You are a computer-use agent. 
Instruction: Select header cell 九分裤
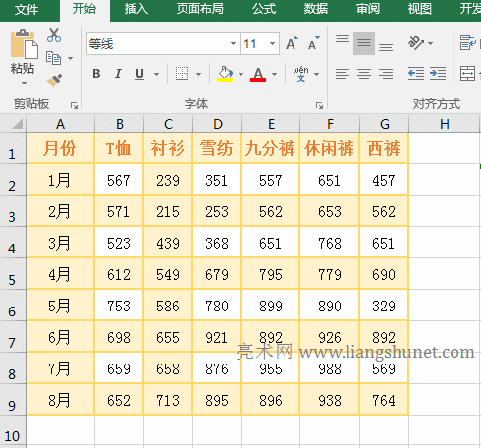click(271, 148)
